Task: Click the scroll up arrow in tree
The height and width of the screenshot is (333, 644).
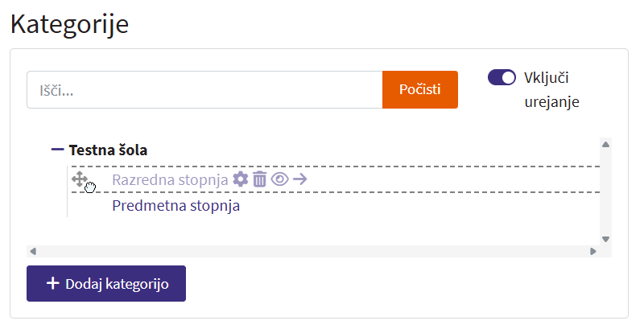Action: pyautogui.click(x=605, y=144)
